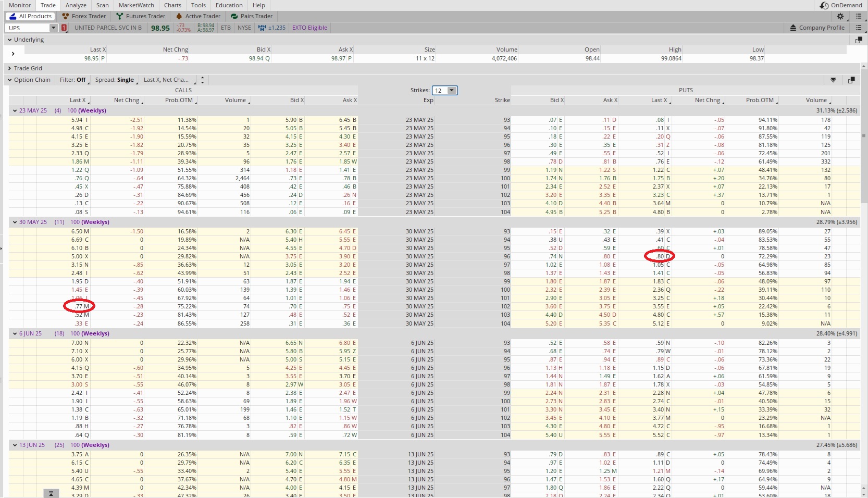Screen dimensions: 868x498
Task: Open the Pairs Trader sub-tab
Action: (252, 16)
